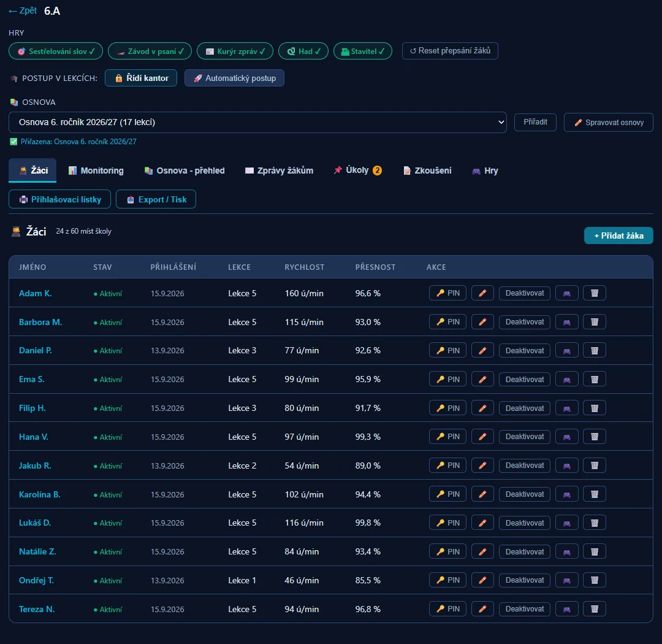Edit Daniel P. with the pencil icon
Image resolution: width=662 pixels, height=644 pixels.
click(482, 351)
